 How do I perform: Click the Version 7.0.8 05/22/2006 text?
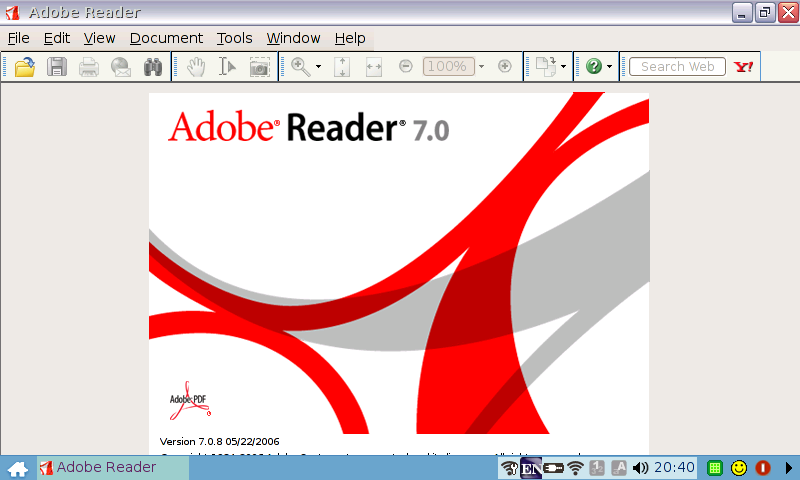219,442
